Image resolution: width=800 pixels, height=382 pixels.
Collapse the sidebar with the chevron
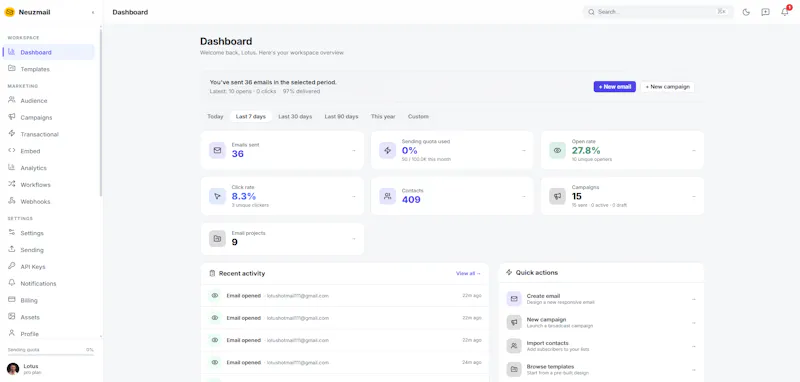(93, 12)
